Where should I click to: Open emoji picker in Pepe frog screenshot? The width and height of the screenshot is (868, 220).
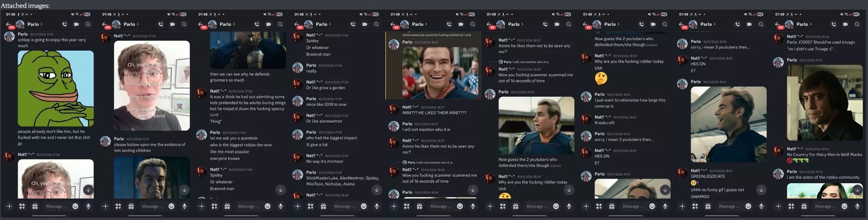(x=75, y=206)
